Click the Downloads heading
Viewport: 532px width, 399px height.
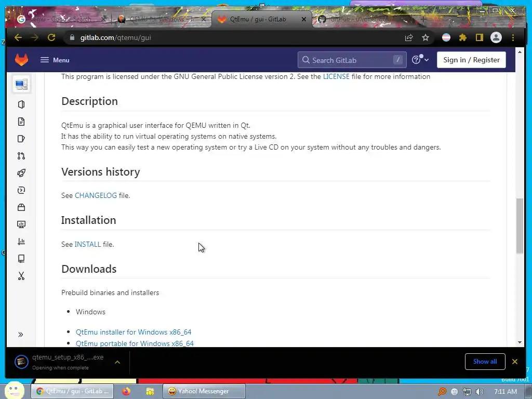coord(89,269)
